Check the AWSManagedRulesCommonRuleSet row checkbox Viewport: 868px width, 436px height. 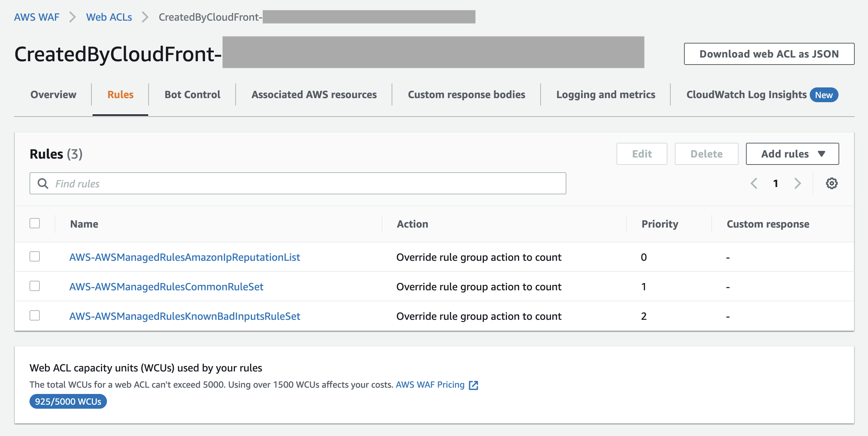pos(35,286)
